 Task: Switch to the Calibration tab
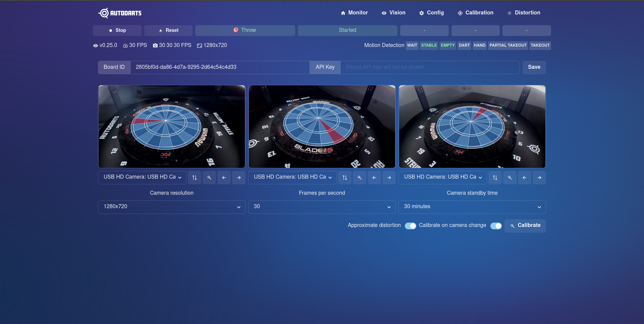click(475, 13)
